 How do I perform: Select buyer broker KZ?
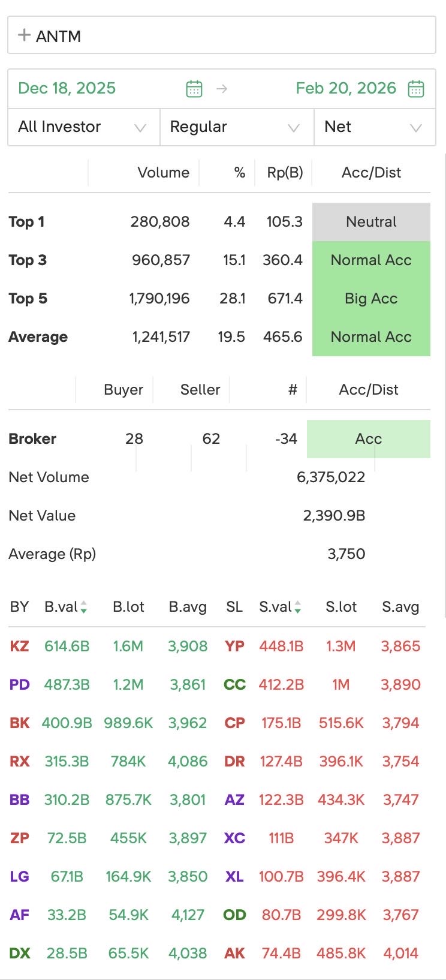click(x=20, y=646)
